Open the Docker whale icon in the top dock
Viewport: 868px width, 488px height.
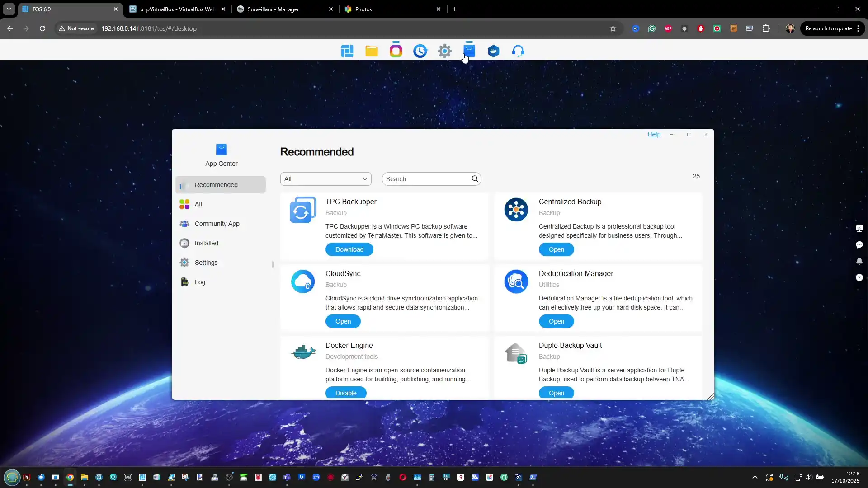tap(494, 51)
